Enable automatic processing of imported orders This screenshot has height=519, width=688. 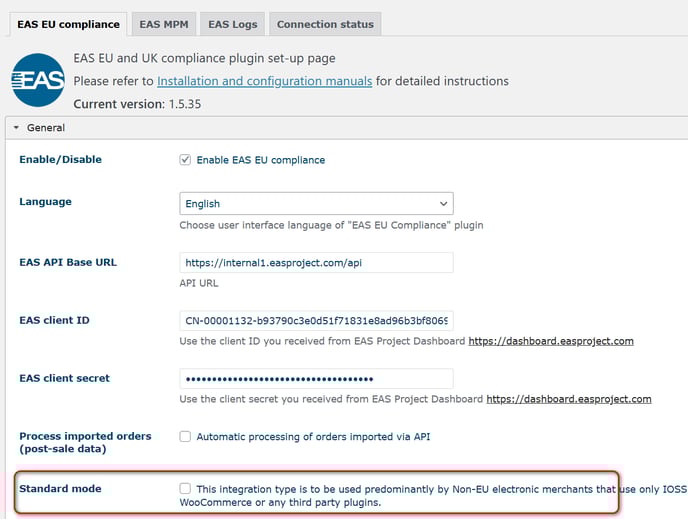coord(185,437)
